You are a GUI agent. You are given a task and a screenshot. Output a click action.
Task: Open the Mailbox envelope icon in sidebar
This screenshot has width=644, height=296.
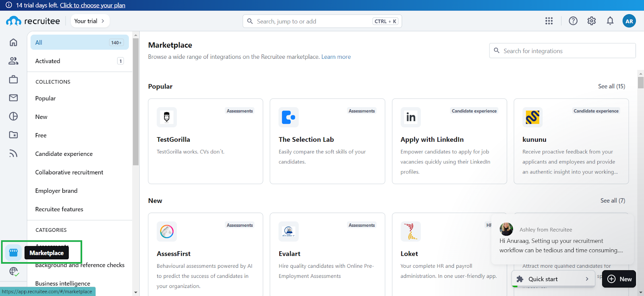click(13, 98)
